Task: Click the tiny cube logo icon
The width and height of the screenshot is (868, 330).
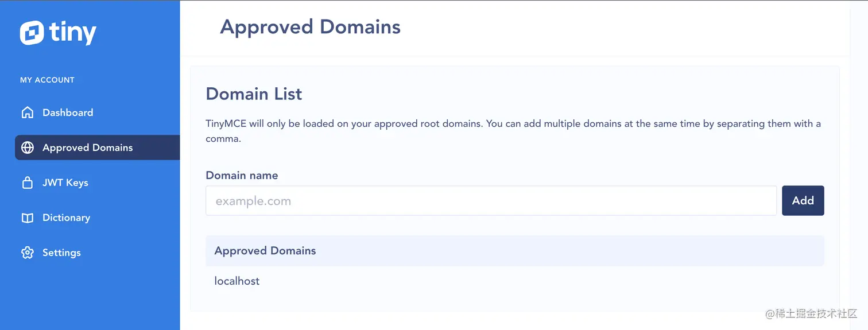Action: tap(32, 33)
